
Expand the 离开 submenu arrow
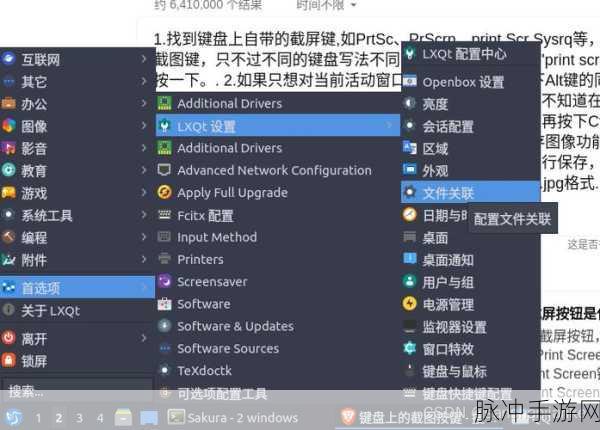[144, 338]
